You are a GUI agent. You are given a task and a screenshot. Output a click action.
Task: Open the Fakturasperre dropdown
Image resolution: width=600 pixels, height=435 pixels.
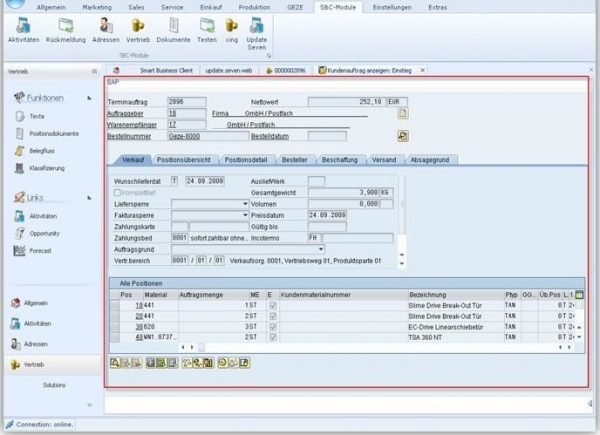(x=245, y=215)
